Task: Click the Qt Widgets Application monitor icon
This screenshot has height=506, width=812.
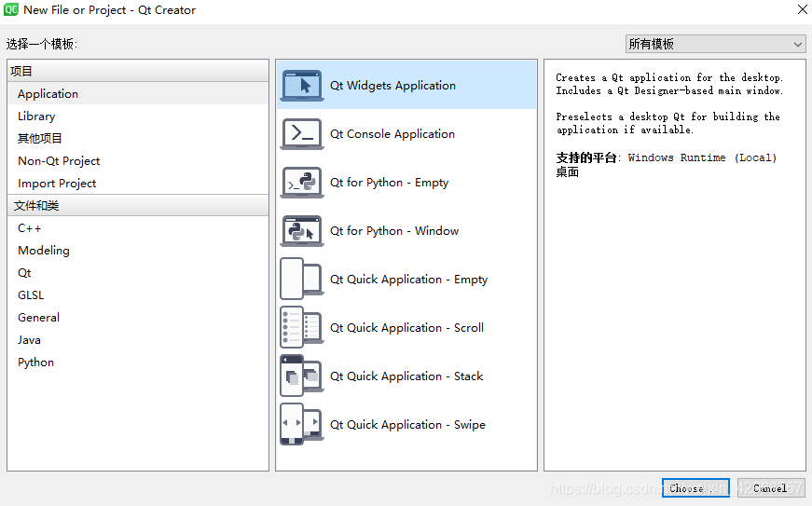Action: pos(302,86)
